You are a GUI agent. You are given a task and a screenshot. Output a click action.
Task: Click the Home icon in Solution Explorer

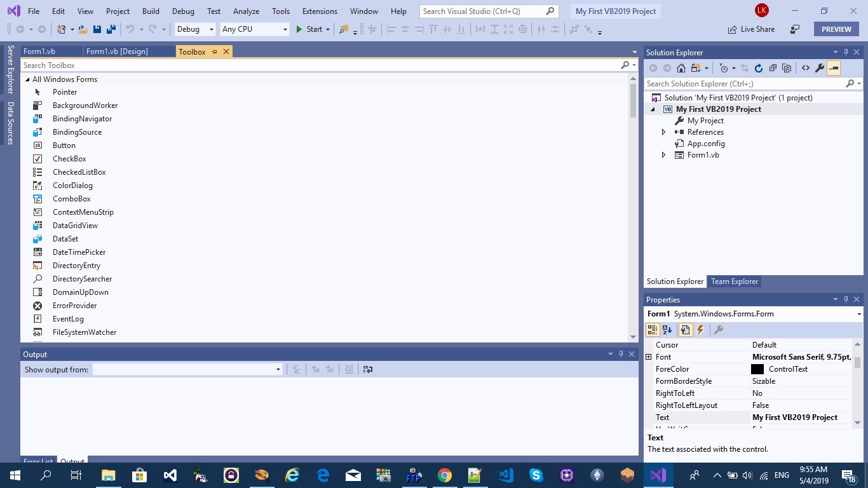(x=681, y=68)
